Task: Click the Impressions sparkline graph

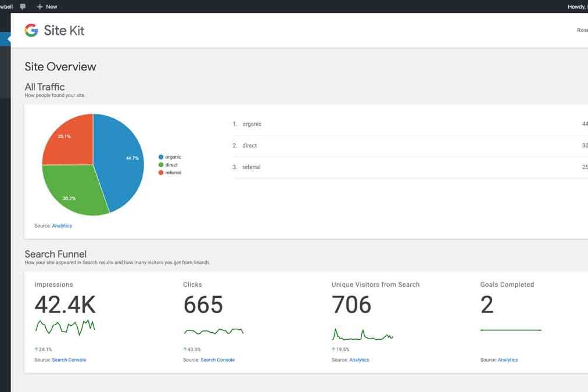Action: [x=64, y=327]
